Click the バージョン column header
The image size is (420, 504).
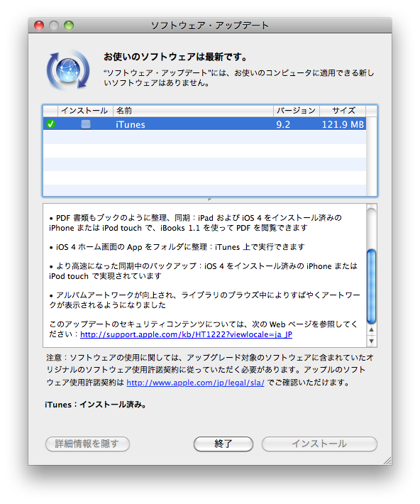point(297,111)
